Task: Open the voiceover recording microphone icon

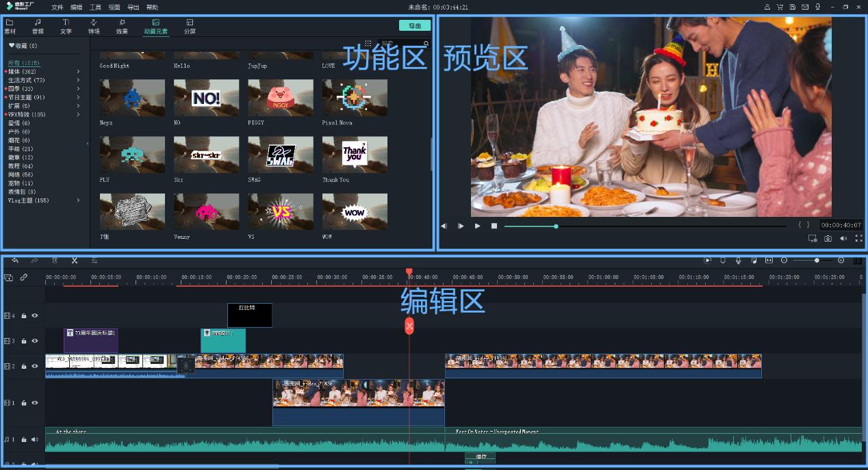Action: [x=738, y=261]
